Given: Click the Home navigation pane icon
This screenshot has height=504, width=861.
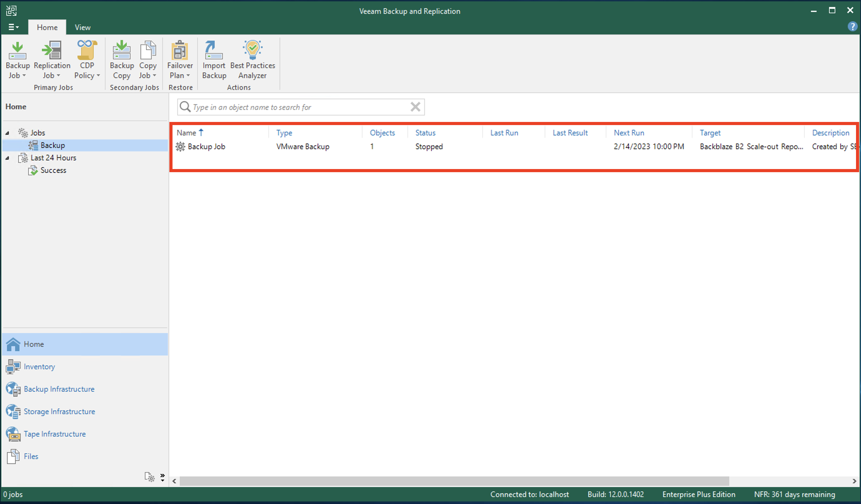Looking at the screenshot, I should pos(13,344).
